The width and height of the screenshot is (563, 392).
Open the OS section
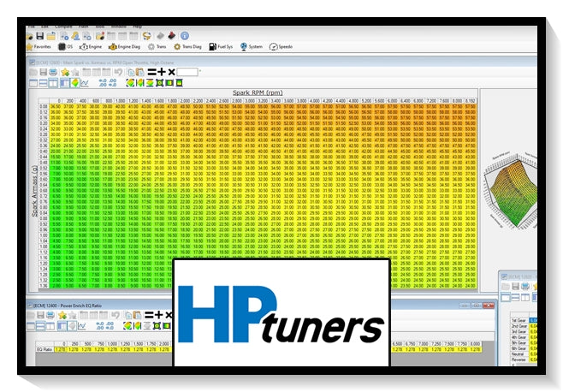point(65,47)
